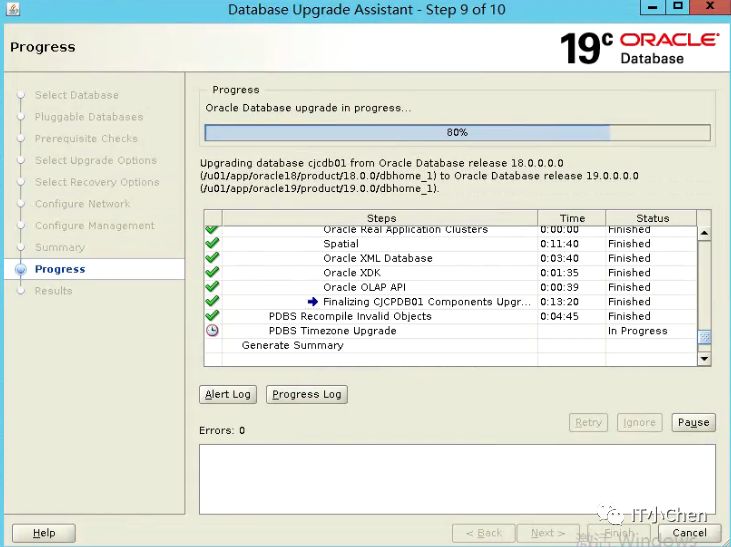
Task: Select the Prerequisite Checks step
Action: (86, 138)
